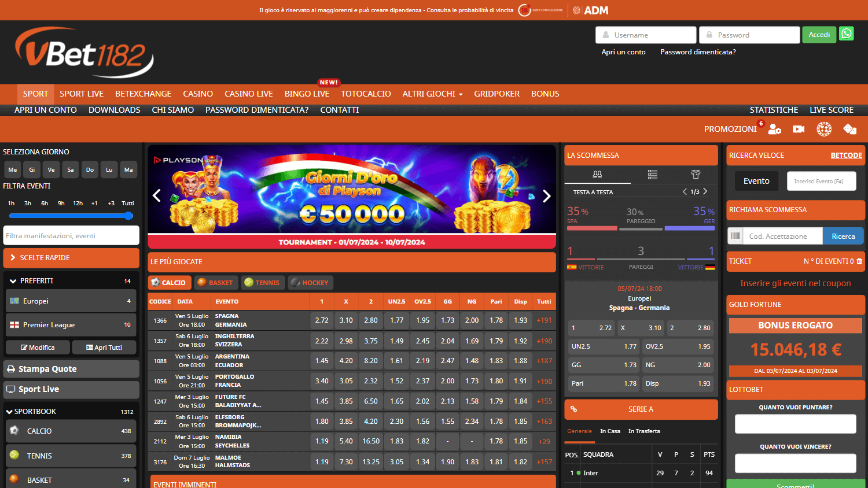Select odds 2.72 for Spagna in table
Viewport: 868px width, 488px height.
pyautogui.click(x=322, y=320)
